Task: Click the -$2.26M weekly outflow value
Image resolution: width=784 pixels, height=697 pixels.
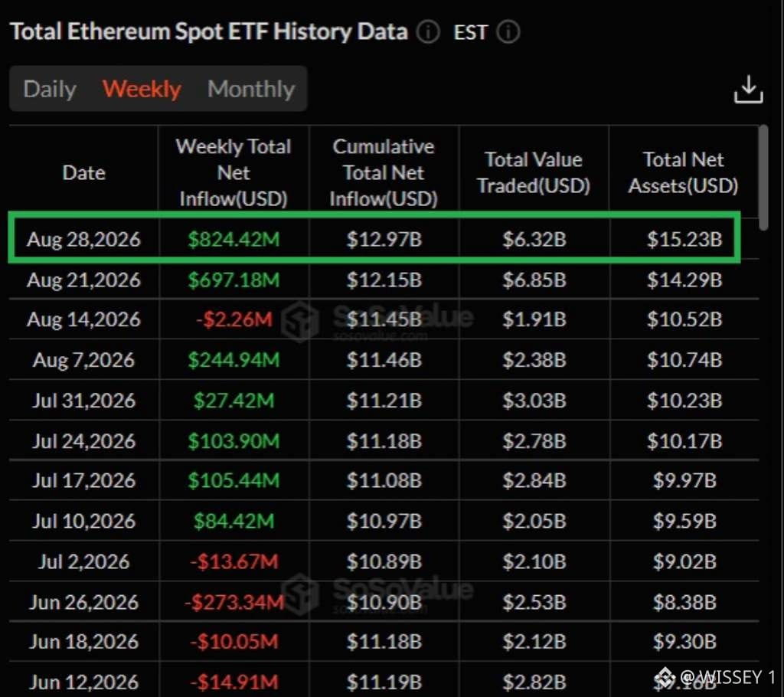Action: [234, 319]
